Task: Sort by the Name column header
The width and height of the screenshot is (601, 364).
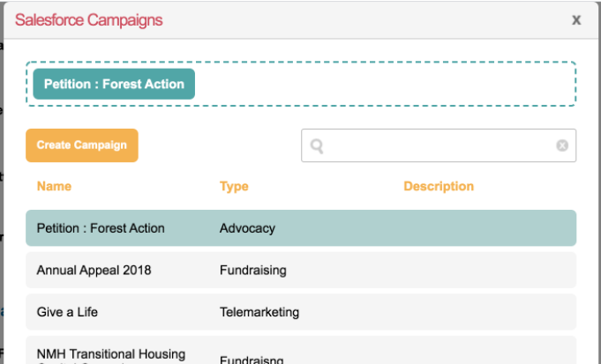Action: (54, 186)
